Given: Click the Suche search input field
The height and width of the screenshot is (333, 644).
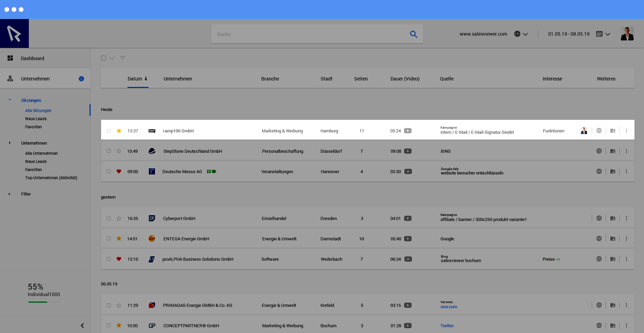Looking at the screenshot, I should click(309, 34).
